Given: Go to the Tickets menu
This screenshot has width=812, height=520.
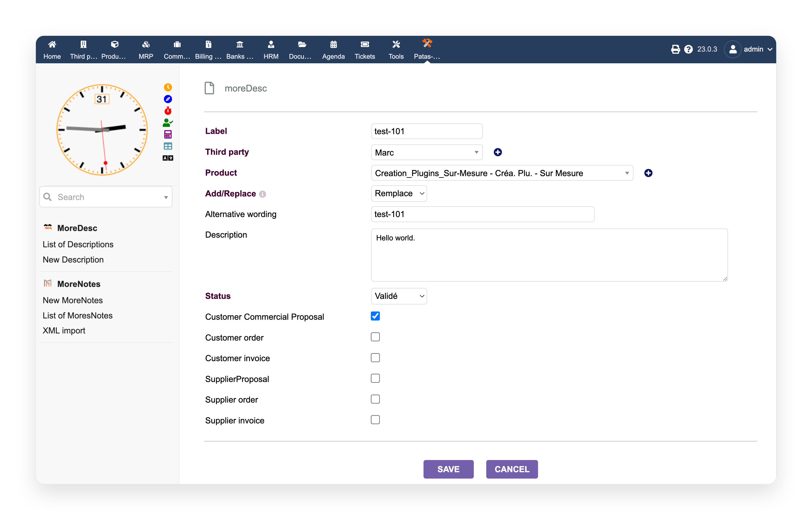Looking at the screenshot, I should [365, 50].
